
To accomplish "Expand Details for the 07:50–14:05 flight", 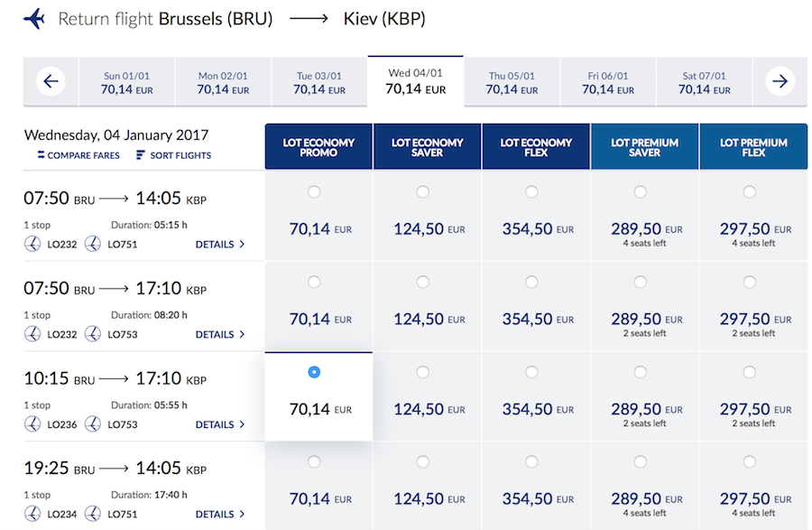I will click(219, 245).
